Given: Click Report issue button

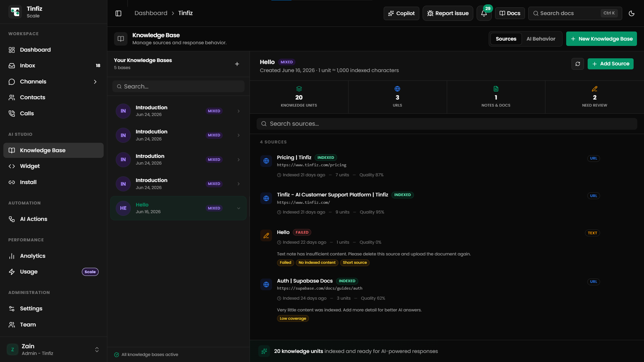Looking at the screenshot, I should tap(448, 13).
